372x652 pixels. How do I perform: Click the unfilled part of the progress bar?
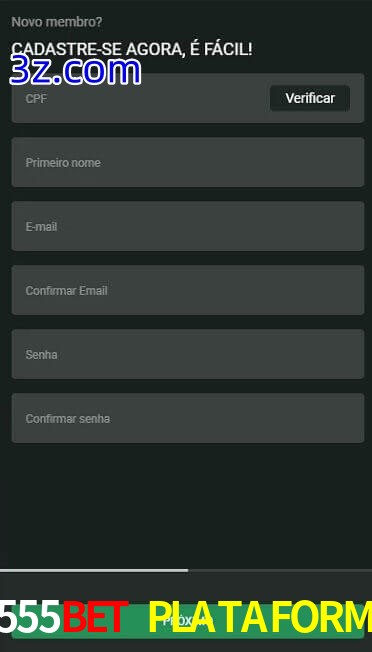coord(280,570)
